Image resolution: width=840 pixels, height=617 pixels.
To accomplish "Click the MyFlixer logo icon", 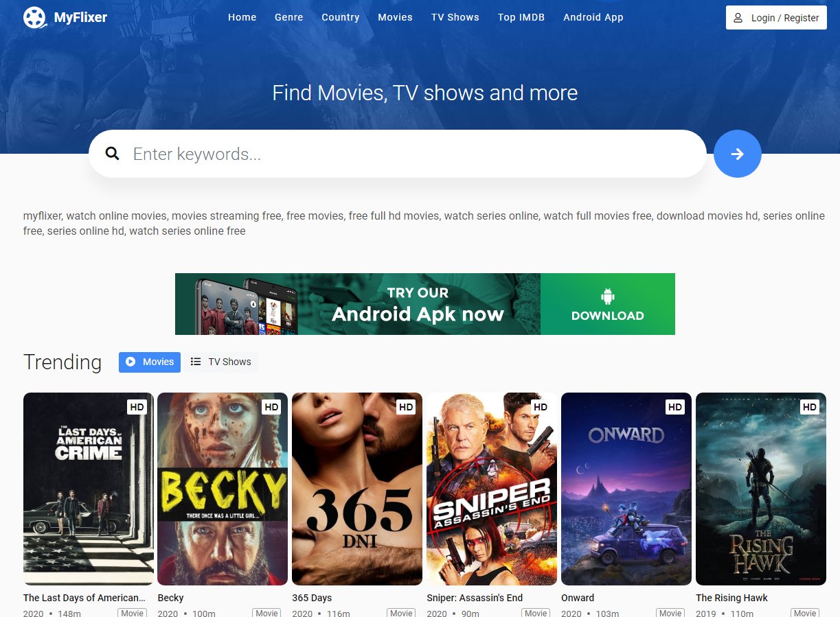I will [x=35, y=17].
